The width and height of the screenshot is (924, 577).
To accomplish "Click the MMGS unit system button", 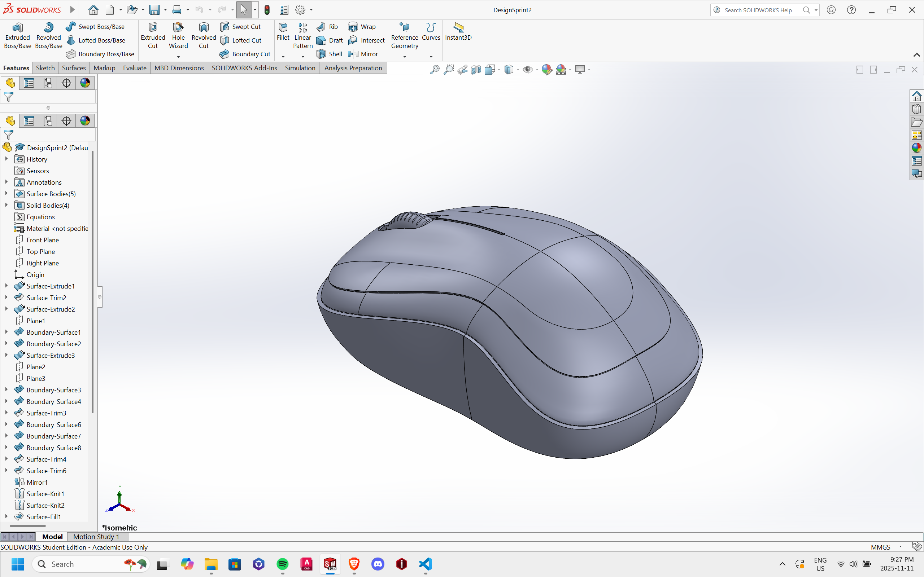I will tap(880, 547).
